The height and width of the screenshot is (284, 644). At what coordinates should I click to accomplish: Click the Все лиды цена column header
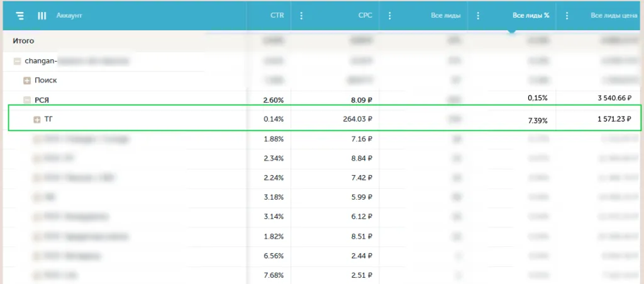[613, 16]
